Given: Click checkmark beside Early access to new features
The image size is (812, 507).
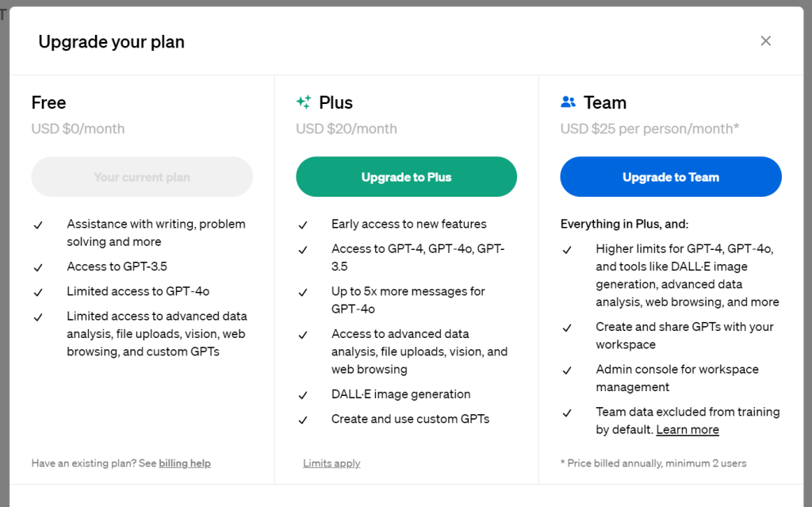Looking at the screenshot, I should tap(303, 225).
